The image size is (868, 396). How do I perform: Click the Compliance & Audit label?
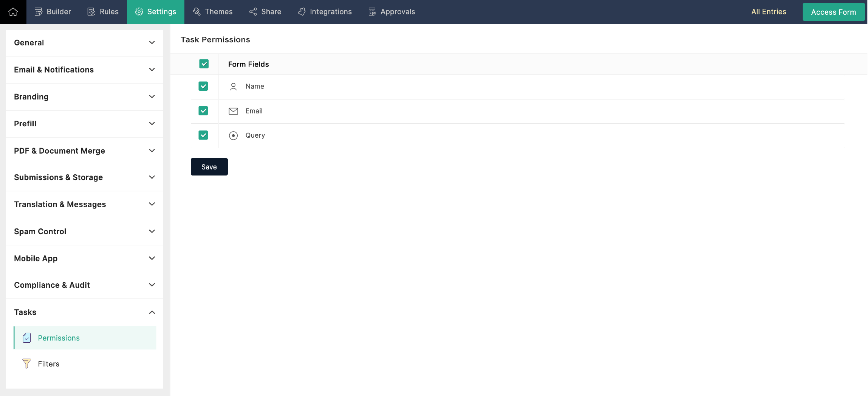pyautogui.click(x=52, y=285)
